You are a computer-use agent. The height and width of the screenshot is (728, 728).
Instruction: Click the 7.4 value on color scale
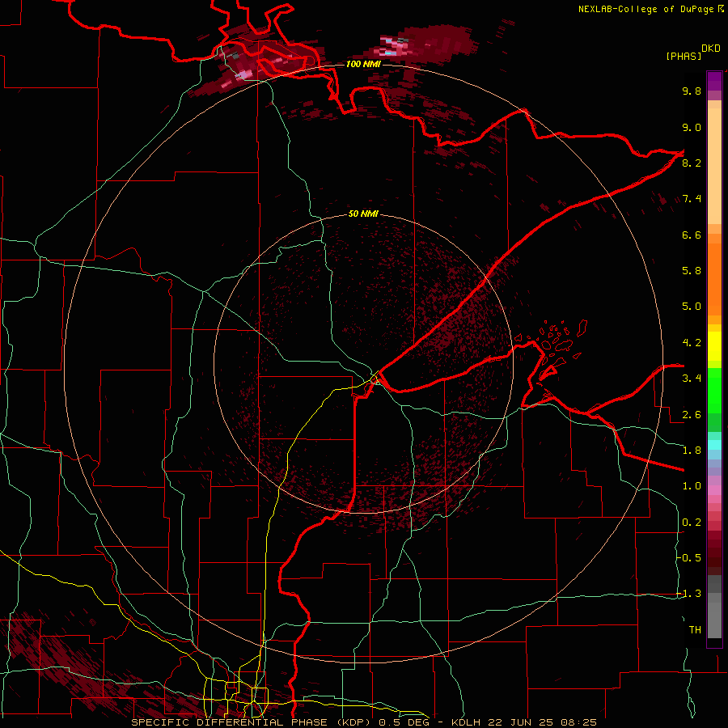tap(692, 199)
